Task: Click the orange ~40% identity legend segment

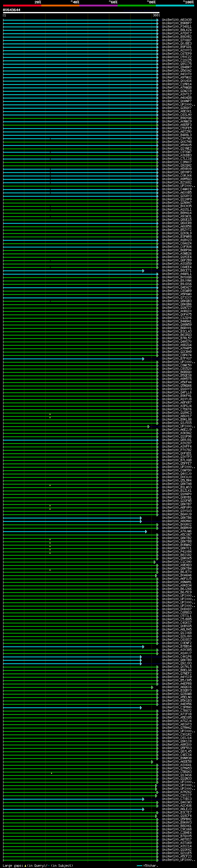Action: click(60, 6)
